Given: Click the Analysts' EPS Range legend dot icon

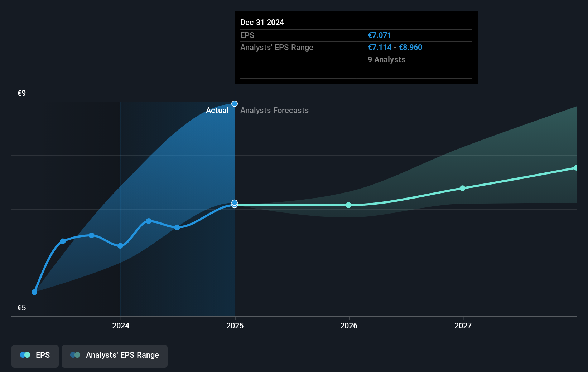Looking at the screenshot, I should pos(75,355).
